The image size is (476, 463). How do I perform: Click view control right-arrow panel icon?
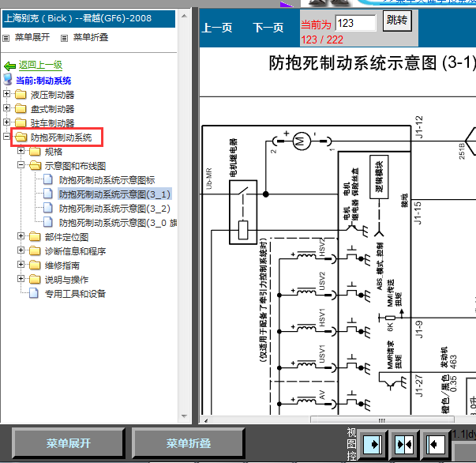[x=373, y=445]
